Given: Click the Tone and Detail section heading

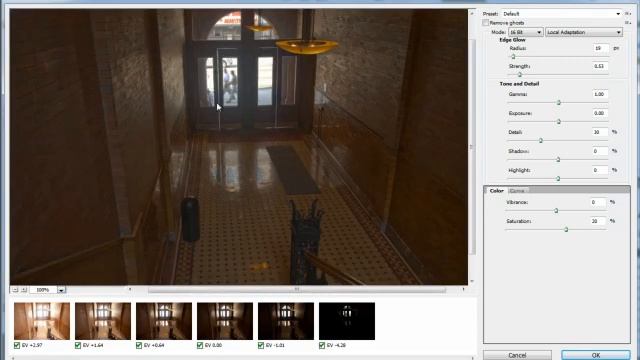Looking at the screenshot, I should click(x=519, y=84).
